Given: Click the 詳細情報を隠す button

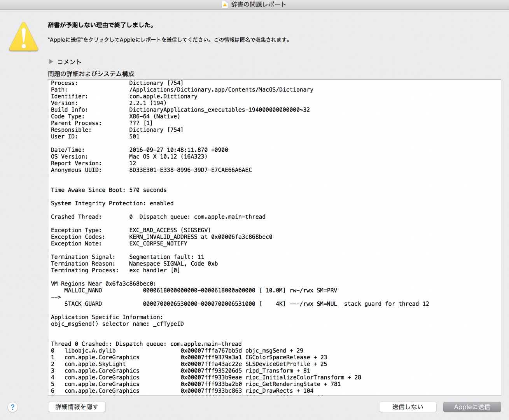Looking at the screenshot, I should (77, 407).
